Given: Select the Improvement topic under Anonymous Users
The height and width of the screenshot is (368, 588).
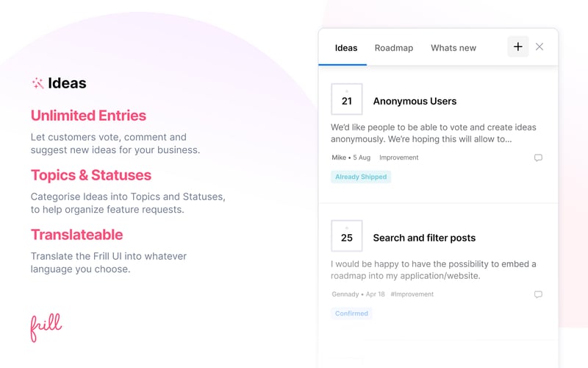Looking at the screenshot, I should pos(399,158).
